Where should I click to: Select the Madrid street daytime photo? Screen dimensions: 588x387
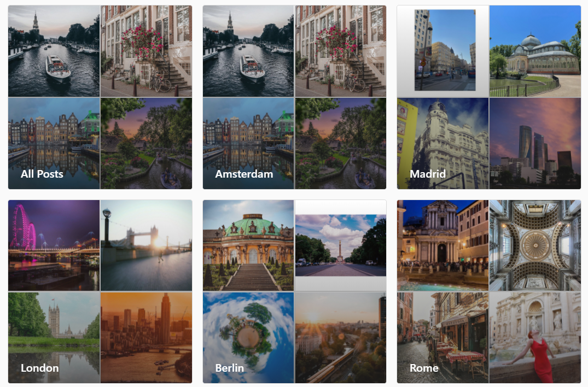(442, 51)
